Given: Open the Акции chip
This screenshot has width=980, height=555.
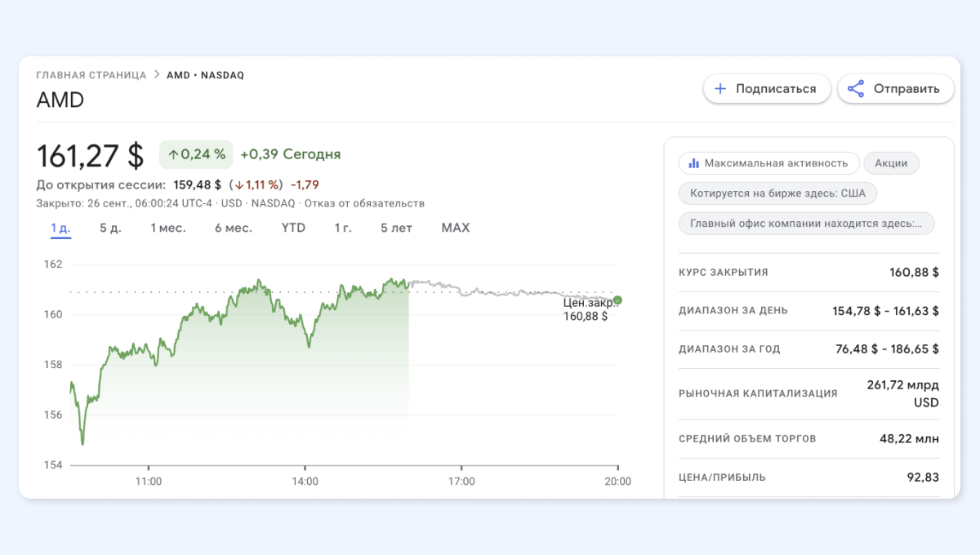Looking at the screenshot, I should [x=891, y=163].
